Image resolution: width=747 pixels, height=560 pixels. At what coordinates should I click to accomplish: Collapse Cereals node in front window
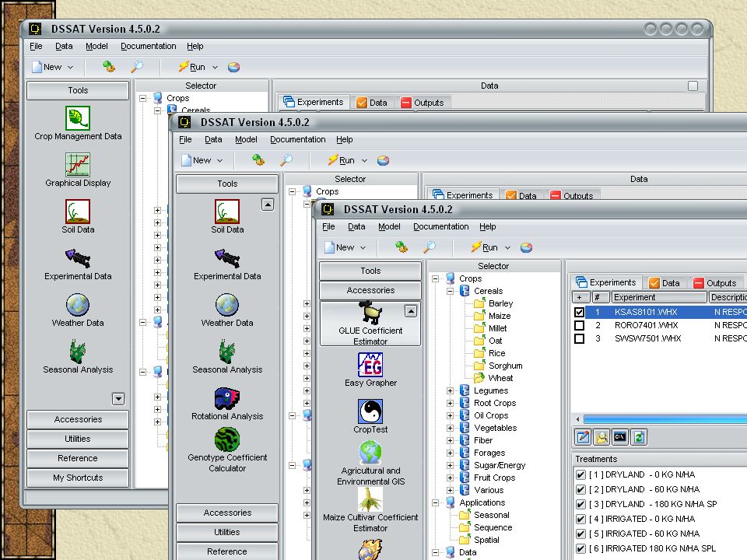pos(450,291)
